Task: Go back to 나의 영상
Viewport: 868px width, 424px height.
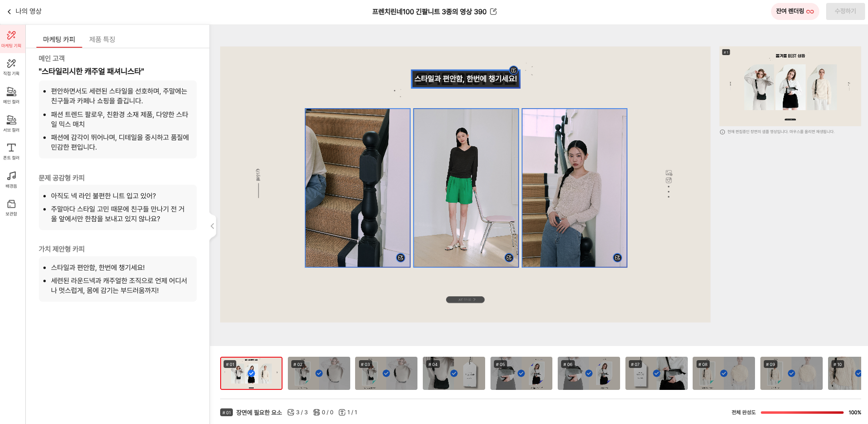Action: coord(28,11)
